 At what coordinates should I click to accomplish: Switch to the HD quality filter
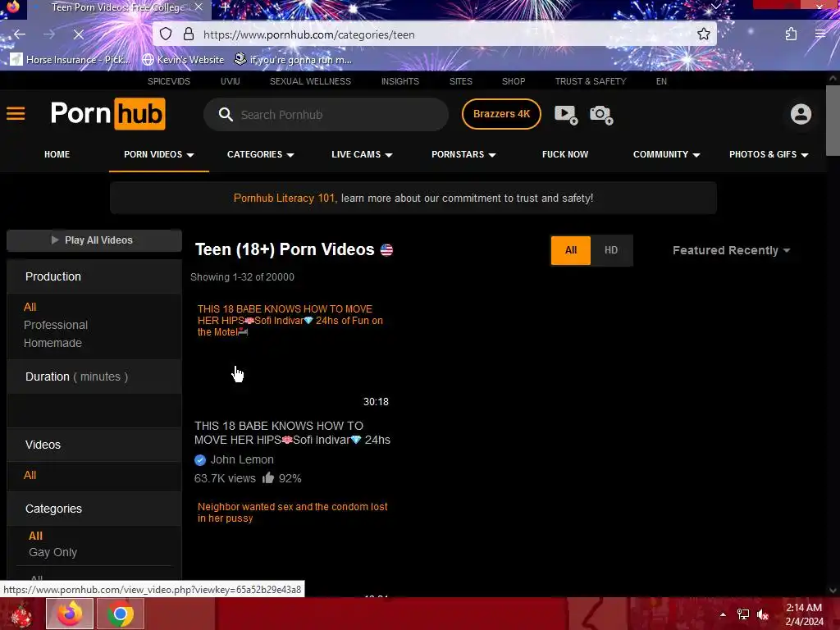(x=611, y=250)
